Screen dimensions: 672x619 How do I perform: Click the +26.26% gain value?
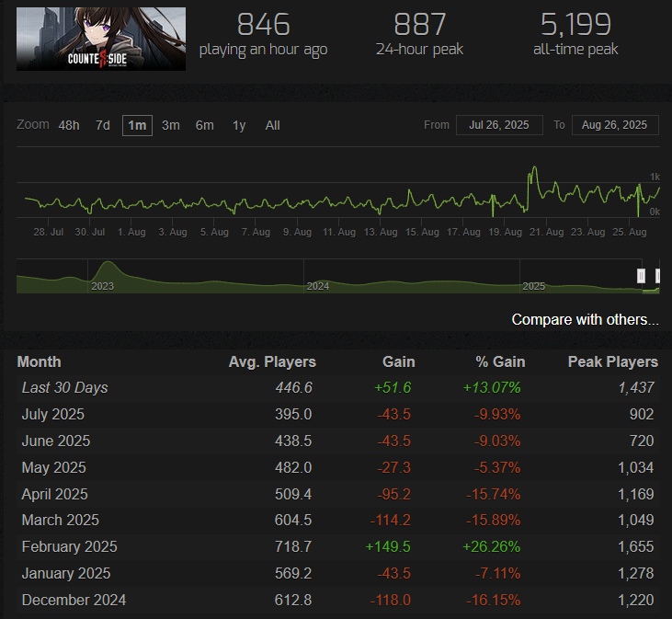point(492,546)
